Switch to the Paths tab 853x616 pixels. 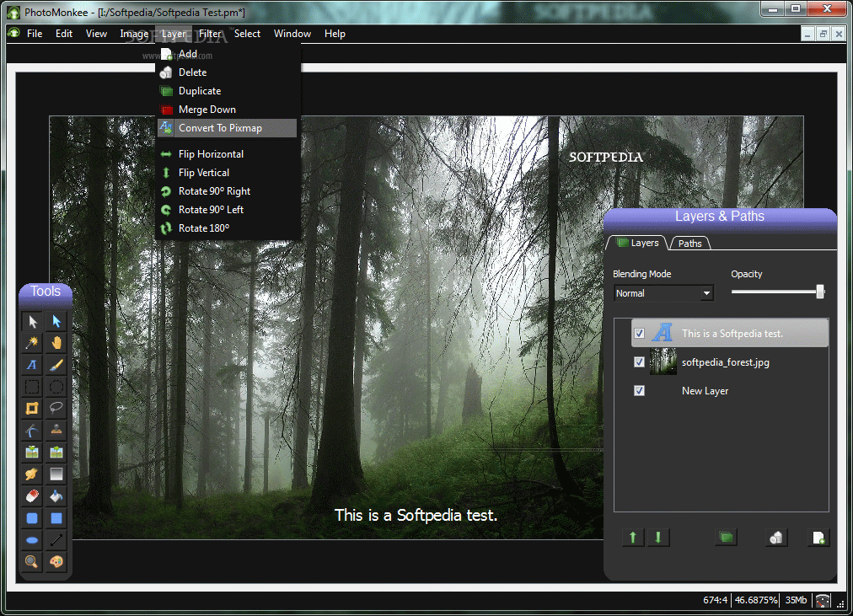tap(689, 244)
